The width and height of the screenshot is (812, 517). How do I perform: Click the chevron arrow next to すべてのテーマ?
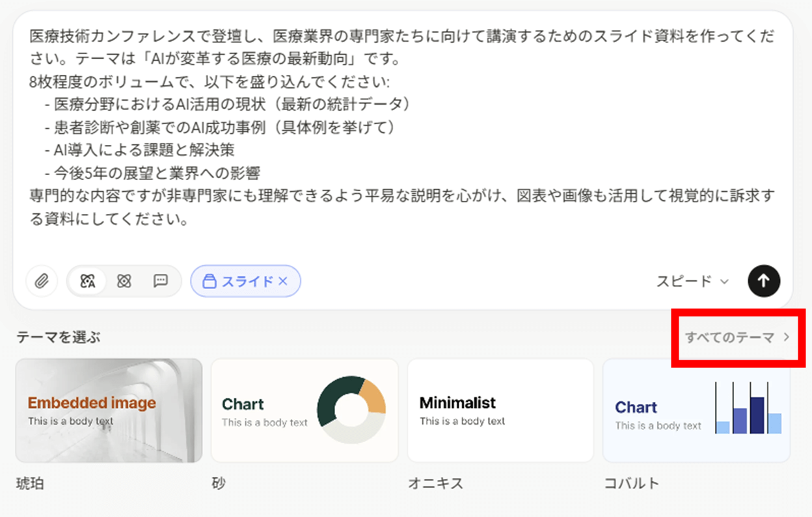point(786,338)
